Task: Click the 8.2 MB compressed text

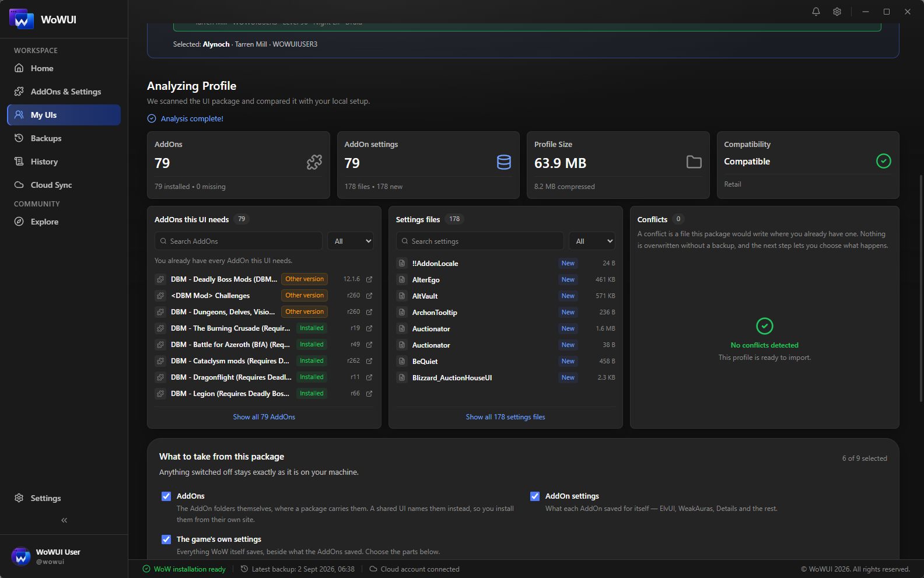Action: coord(565,187)
